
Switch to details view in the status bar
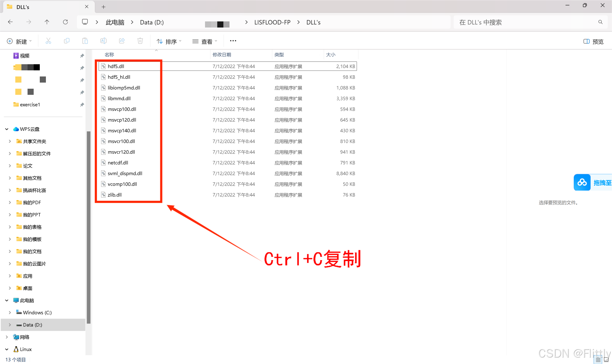click(598, 359)
